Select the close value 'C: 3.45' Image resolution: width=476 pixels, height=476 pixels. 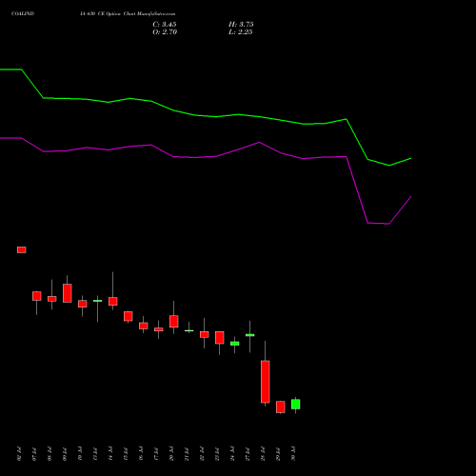pyautogui.click(x=165, y=25)
